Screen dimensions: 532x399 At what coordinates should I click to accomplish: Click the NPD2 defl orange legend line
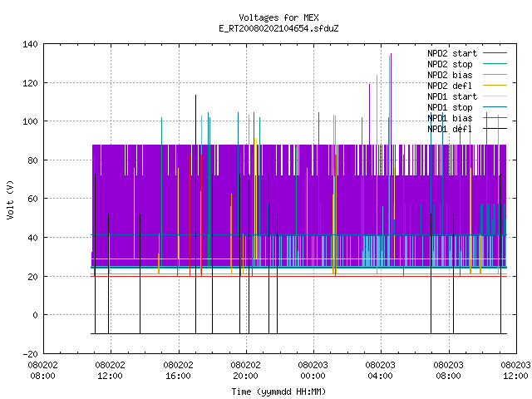(x=495, y=86)
